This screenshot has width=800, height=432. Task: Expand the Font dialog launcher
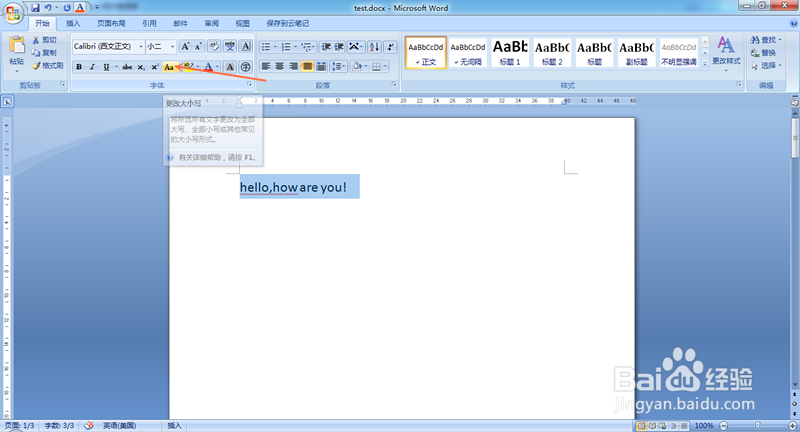(x=249, y=84)
